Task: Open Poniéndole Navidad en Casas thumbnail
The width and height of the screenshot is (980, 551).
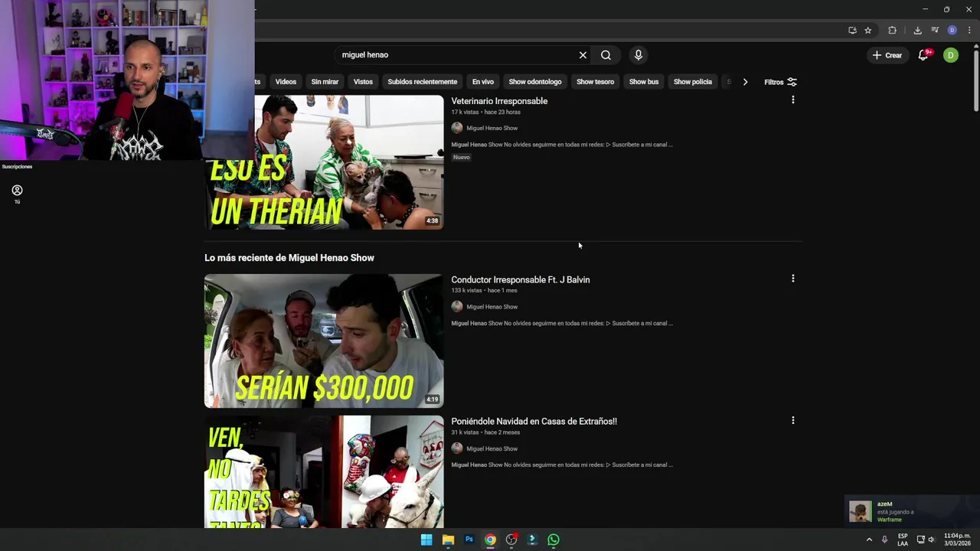Action: [x=324, y=471]
